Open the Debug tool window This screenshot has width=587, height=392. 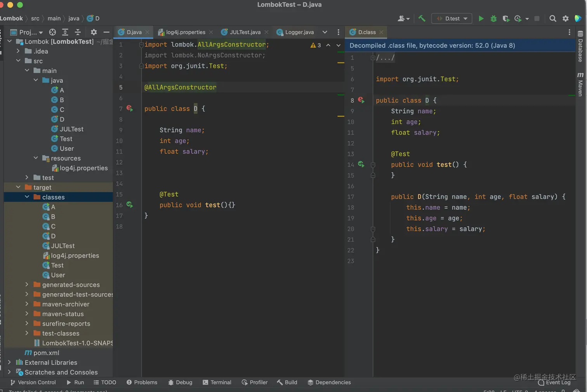click(x=180, y=382)
